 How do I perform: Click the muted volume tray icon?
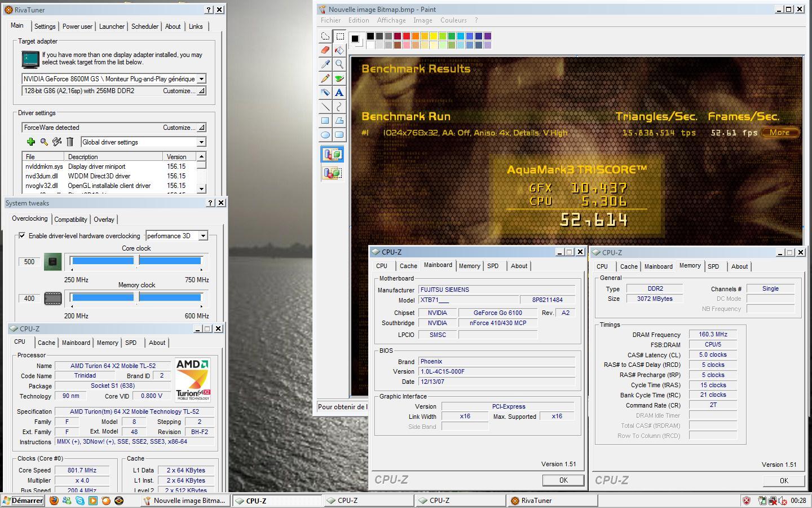tap(783, 501)
